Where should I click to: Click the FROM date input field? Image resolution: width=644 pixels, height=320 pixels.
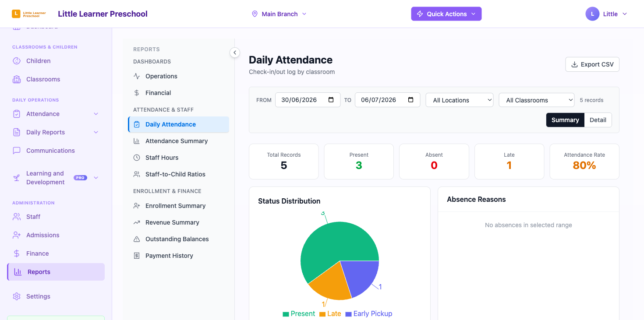pos(308,100)
